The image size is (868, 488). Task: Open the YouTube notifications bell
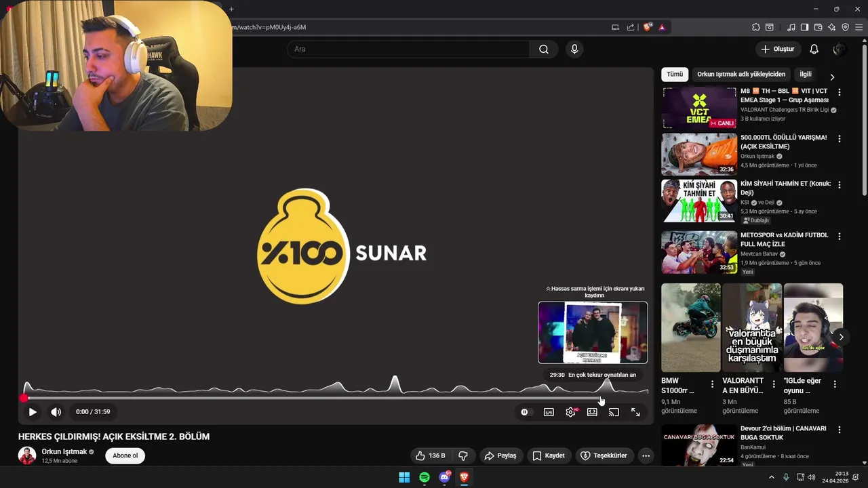tap(814, 49)
